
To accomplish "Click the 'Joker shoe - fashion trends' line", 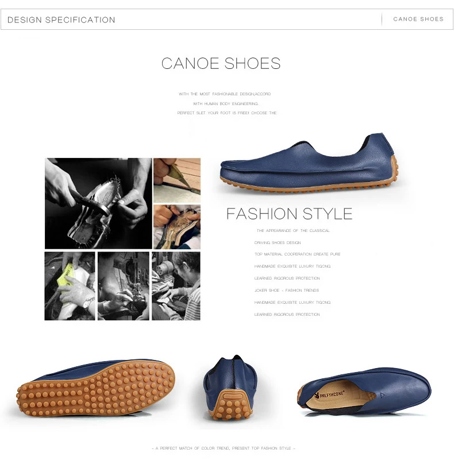I will pyautogui.click(x=287, y=291).
